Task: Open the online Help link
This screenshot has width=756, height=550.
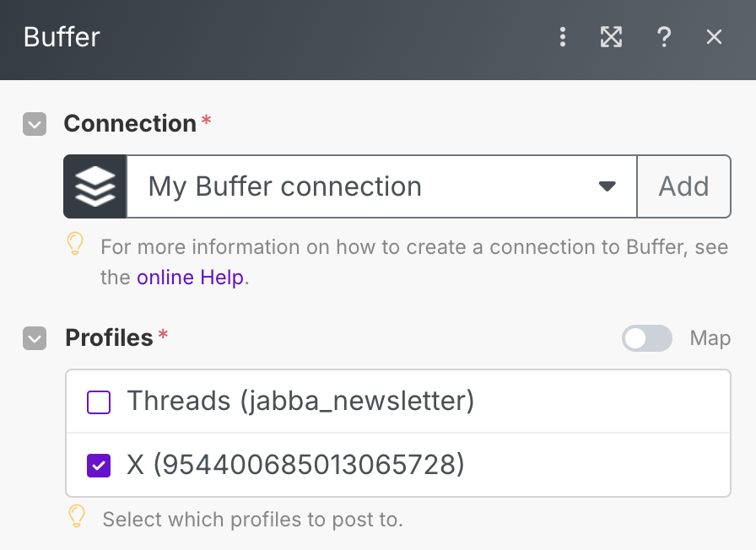Action: point(190,278)
